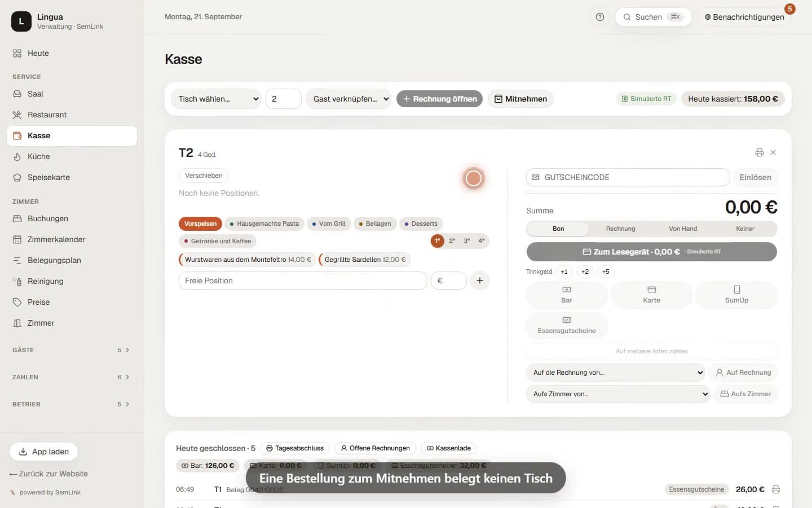Select Karte payment method
This screenshot has width=812, height=508.
[x=651, y=295]
